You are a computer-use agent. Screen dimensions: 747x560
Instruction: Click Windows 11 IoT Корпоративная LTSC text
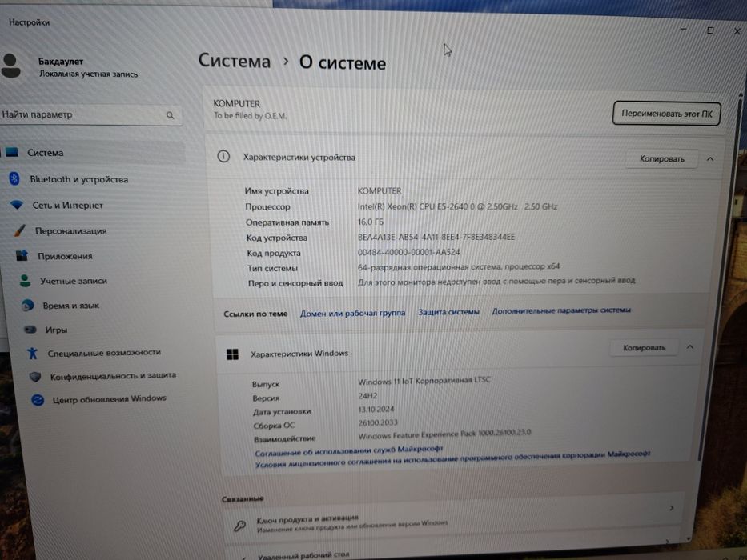click(x=424, y=381)
